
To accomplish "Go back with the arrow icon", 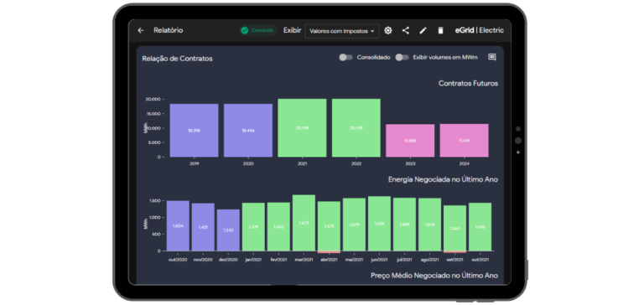I will 141,30.
